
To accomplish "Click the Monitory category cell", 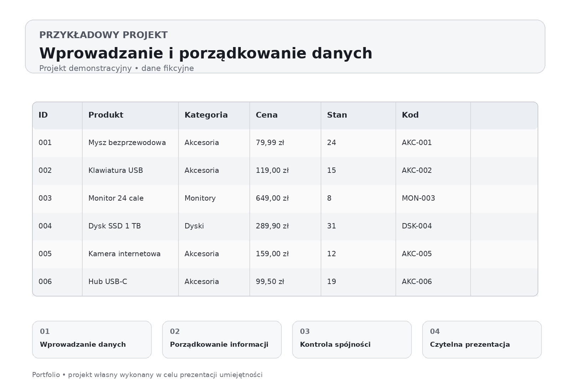I will coord(214,198).
